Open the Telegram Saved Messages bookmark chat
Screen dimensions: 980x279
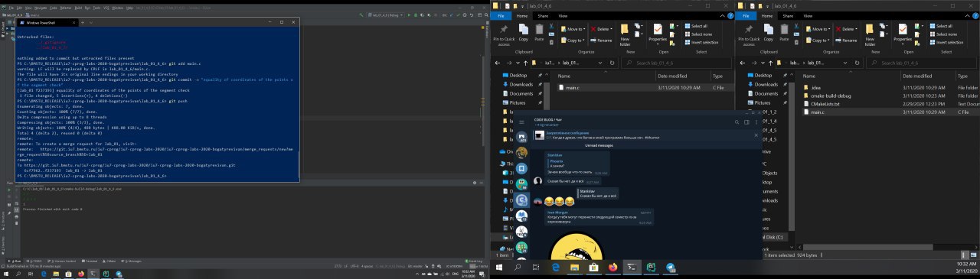click(x=521, y=168)
